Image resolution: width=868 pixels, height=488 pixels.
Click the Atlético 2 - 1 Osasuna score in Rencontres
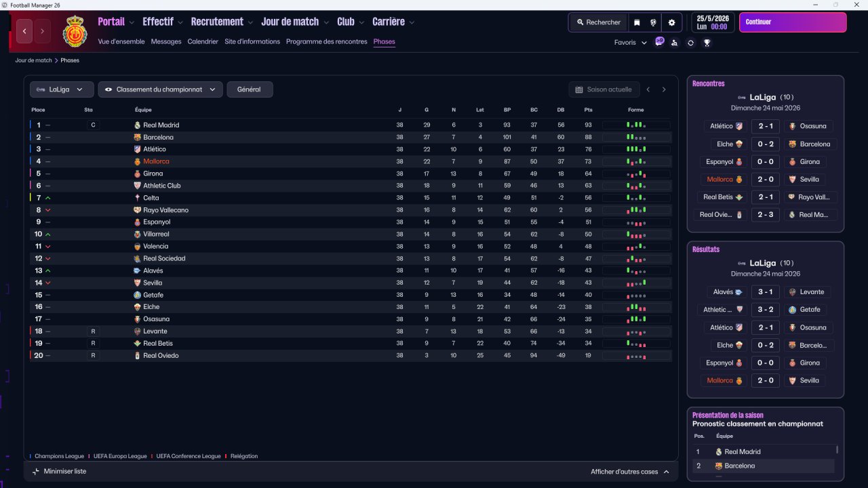[x=766, y=126]
